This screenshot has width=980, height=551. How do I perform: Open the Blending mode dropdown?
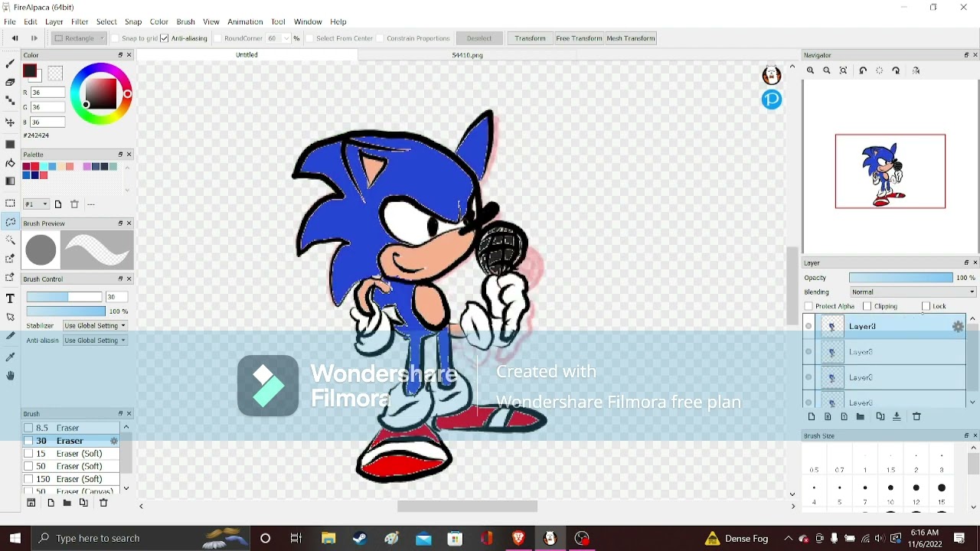pos(913,292)
